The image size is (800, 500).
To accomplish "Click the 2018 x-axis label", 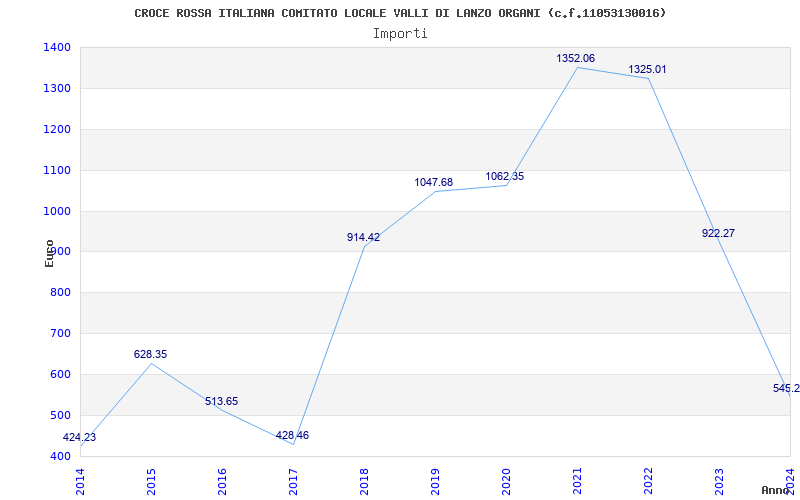I will point(364,482).
